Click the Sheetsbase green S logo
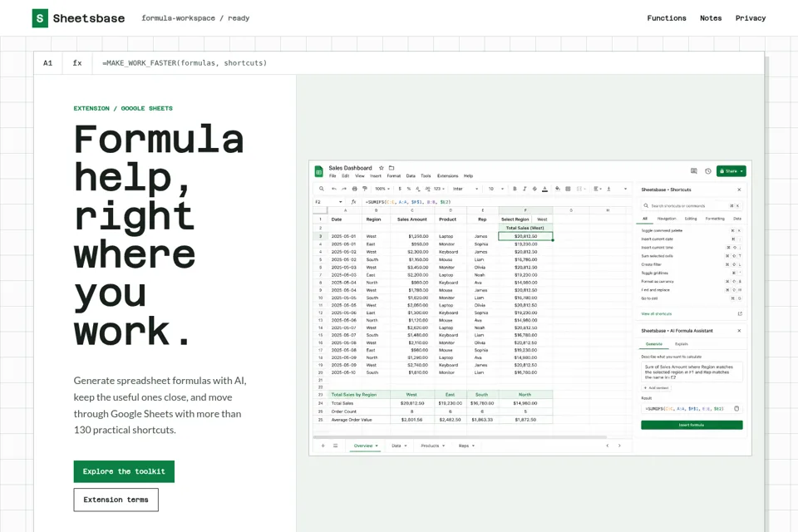Viewport: 798px width, 532px height. coord(40,18)
